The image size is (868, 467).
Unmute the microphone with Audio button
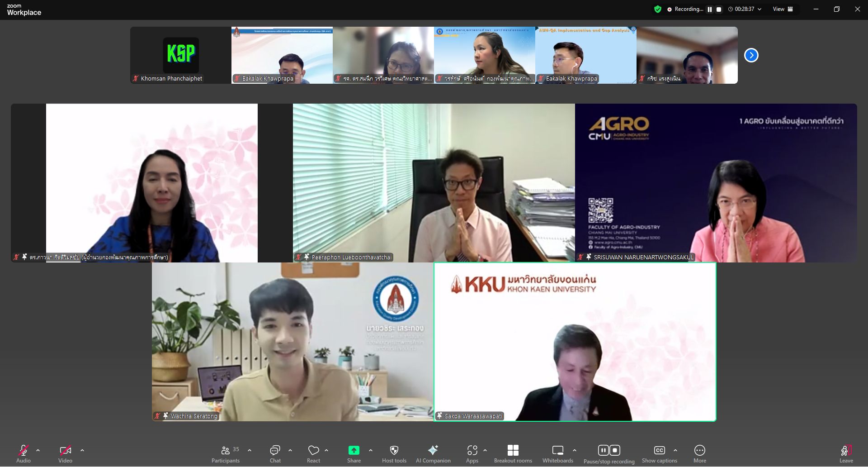click(24, 454)
